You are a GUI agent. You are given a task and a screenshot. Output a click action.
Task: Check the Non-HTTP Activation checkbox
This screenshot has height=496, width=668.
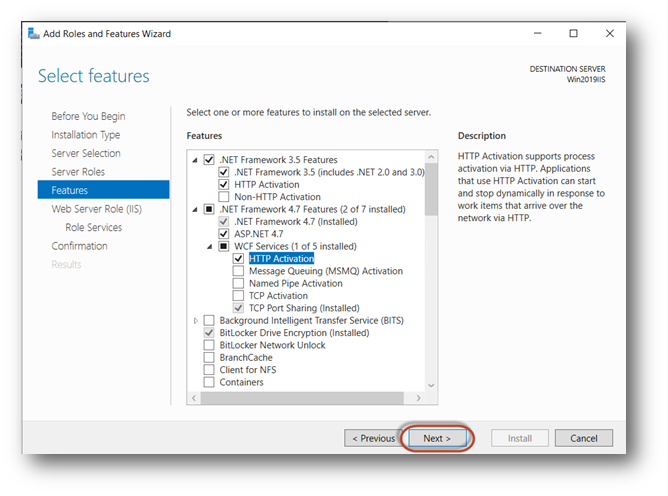coord(224,197)
